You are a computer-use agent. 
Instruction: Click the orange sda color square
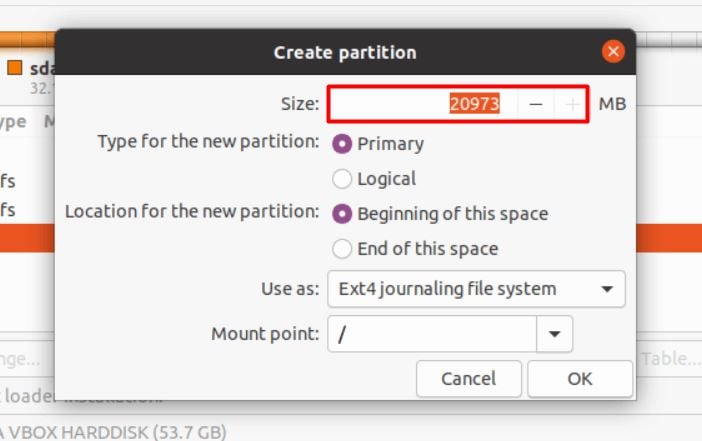point(15,69)
